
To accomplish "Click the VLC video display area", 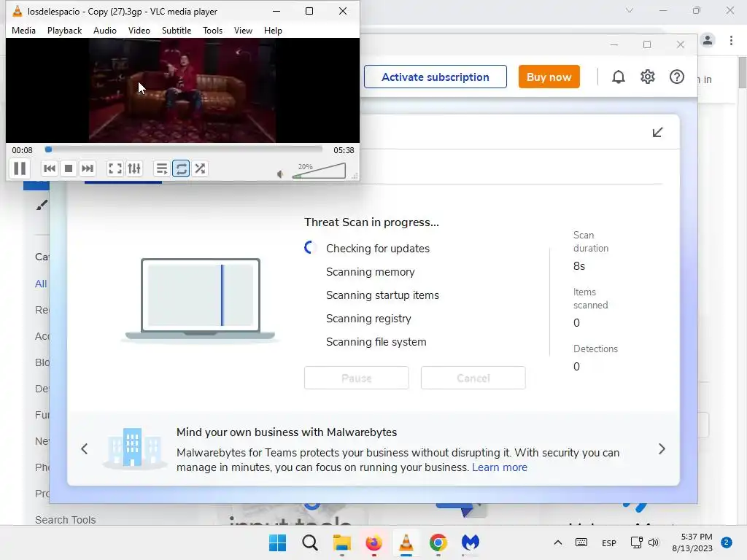I will [x=182, y=90].
